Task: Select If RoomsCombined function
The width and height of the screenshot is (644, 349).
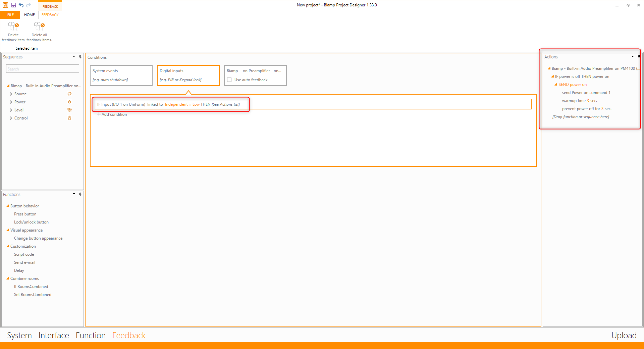Action: pos(31,287)
